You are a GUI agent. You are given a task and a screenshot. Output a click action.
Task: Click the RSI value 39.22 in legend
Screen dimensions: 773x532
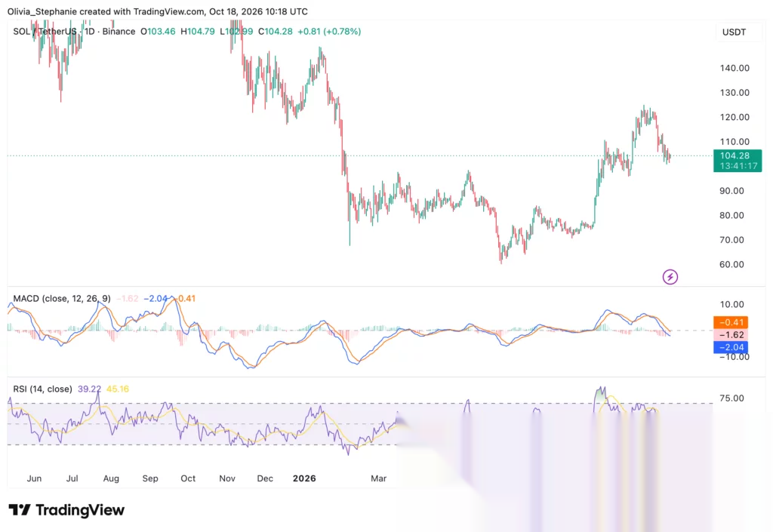(x=89, y=389)
